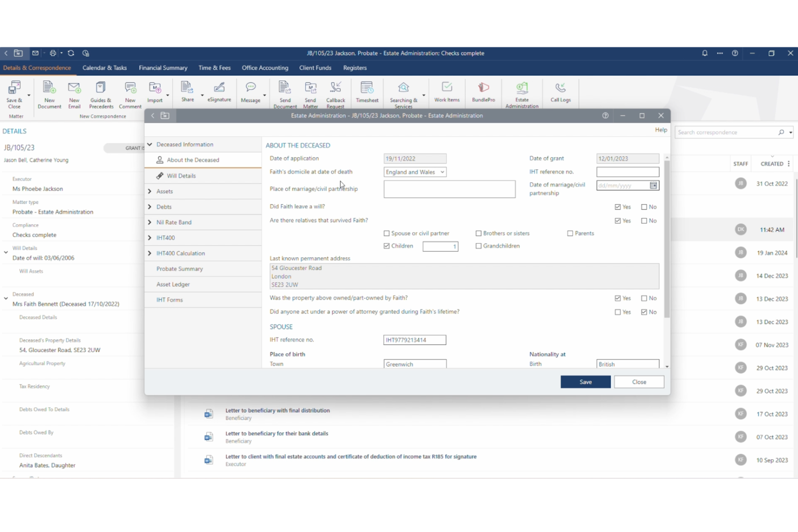Click the scroll down arrow in dialog
The image size is (798, 532).
(x=667, y=367)
